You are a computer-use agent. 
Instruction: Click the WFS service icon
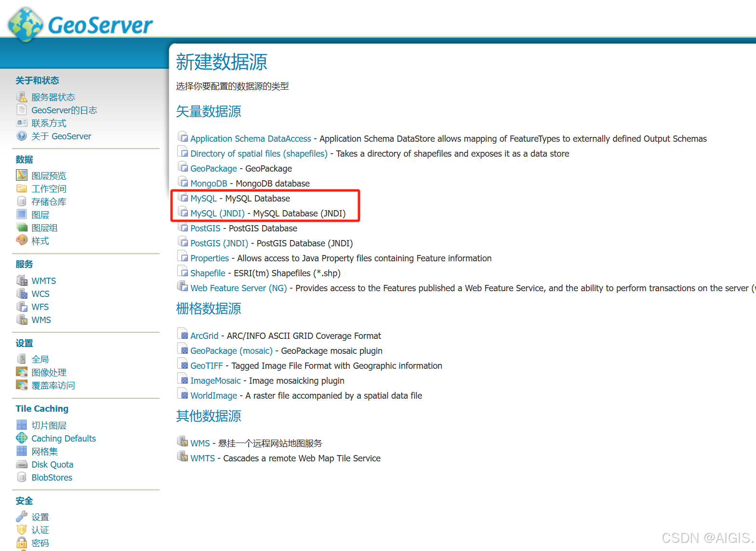point(22,307)
